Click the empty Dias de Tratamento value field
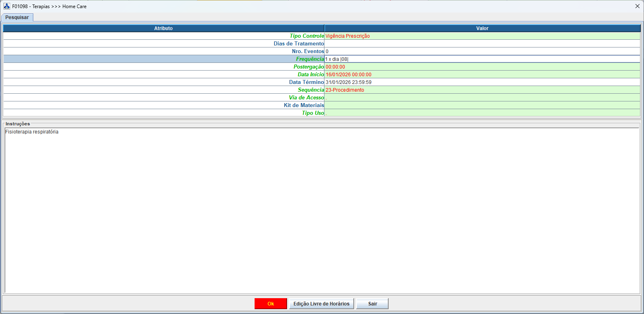The width and height of the screenshot is (644, 314). pos(482,44)
